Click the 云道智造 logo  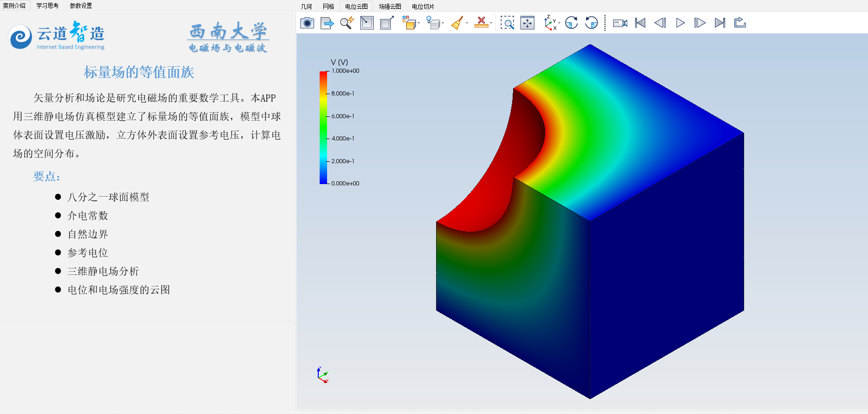pyautogui.click(x=57, y=36)
